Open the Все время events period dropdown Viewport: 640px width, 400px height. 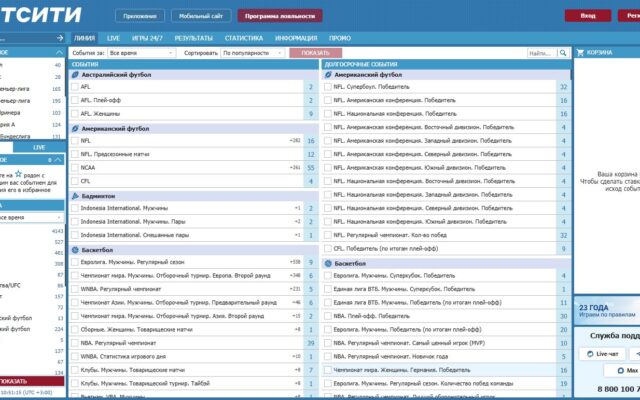click(x=142, y=53)
